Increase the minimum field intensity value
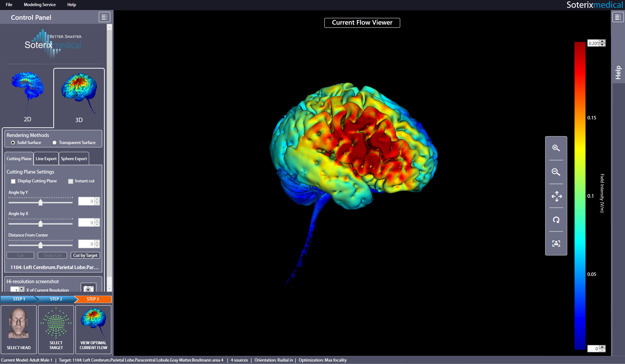Viewport: 625px width, 364px height. tap(603, 347)
